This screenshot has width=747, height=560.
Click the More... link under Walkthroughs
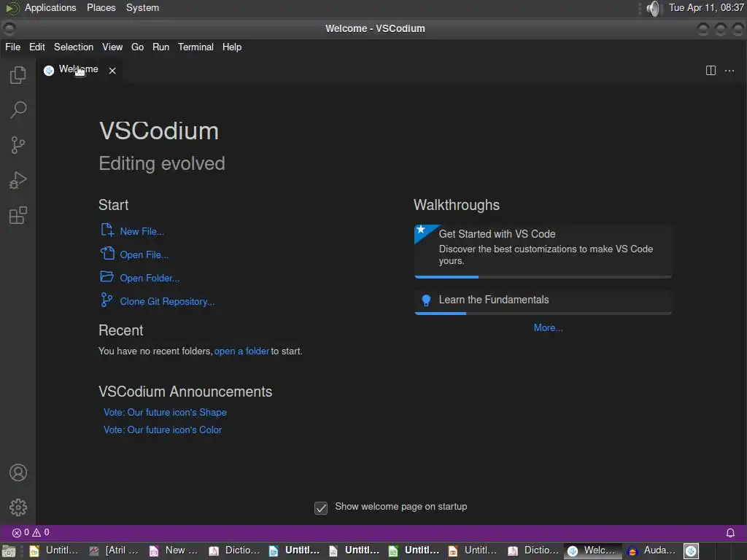pos(548,327)
